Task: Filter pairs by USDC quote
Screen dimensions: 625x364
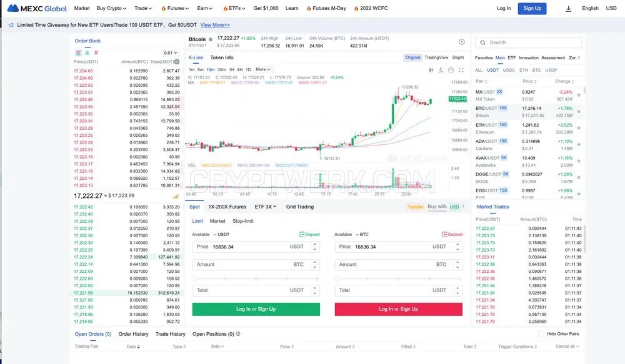Action: coord(509,70)
